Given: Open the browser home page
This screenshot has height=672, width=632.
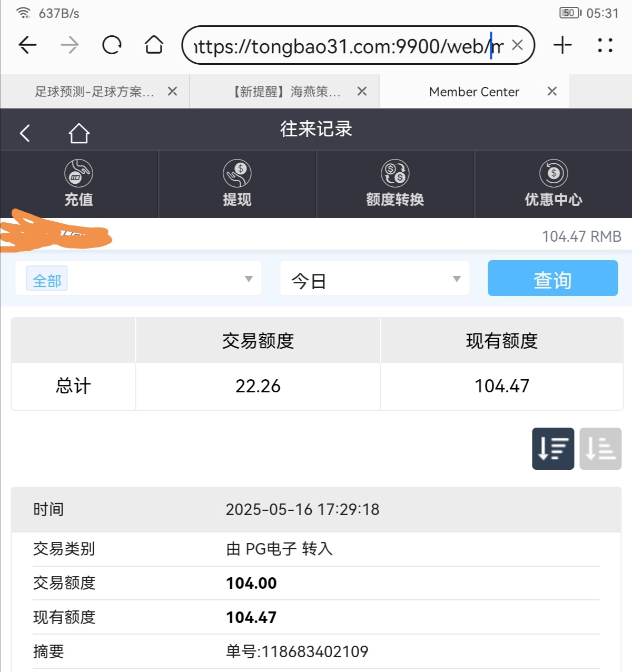Looking at the screenshot, I should pos(154,45).
